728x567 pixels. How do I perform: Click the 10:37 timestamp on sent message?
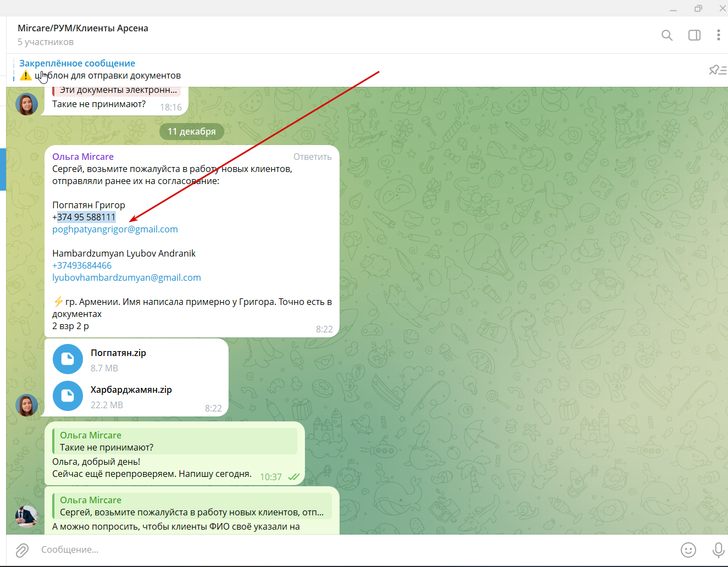271,477
